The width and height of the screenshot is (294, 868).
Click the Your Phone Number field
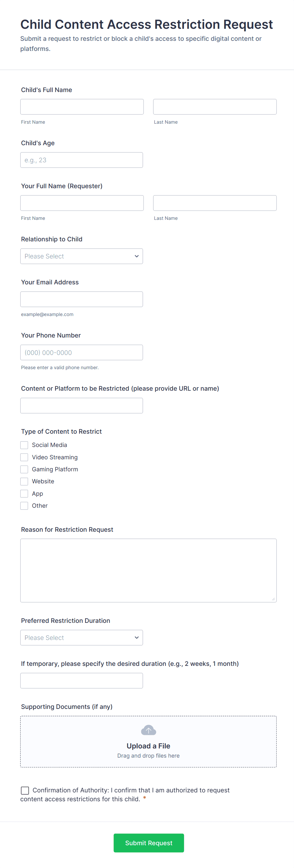click(x=82, y=352)
